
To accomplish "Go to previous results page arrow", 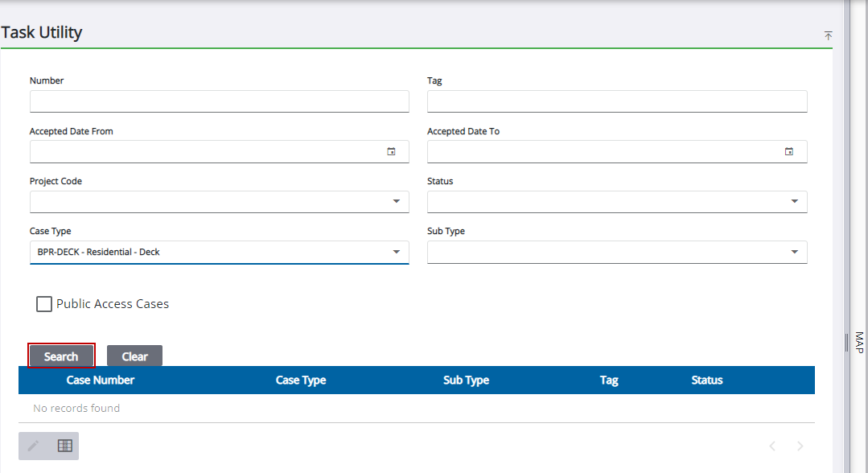I will (771, 446).
